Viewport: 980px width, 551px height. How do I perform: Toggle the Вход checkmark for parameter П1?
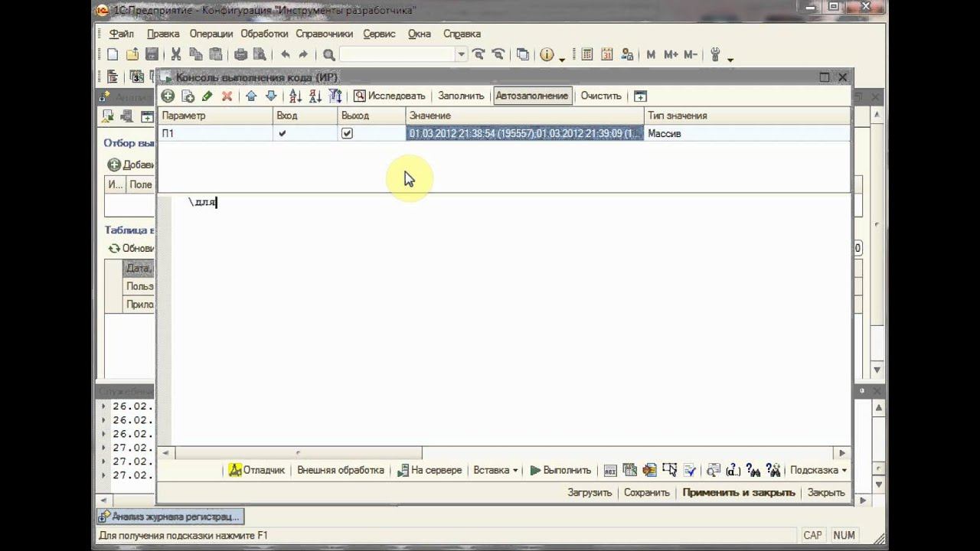tap(283, 133)
